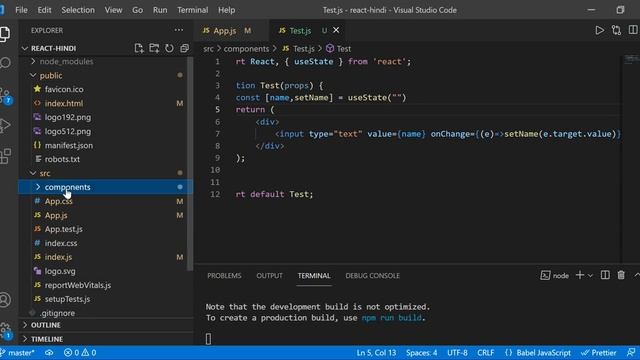The image size is (640, 360).
Task: Open the Help menu
Action: (227, 10)
